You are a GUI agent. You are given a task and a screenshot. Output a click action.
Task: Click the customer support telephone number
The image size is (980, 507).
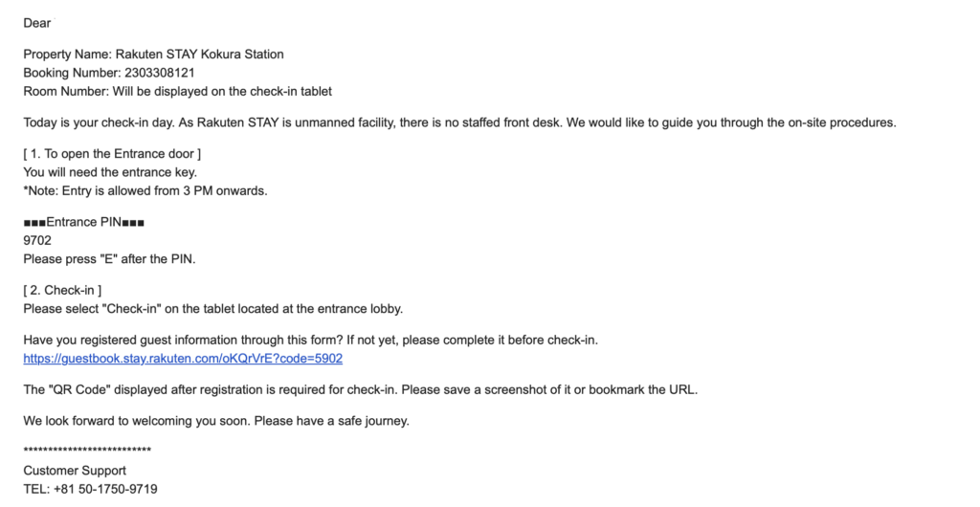pos(105,489)
